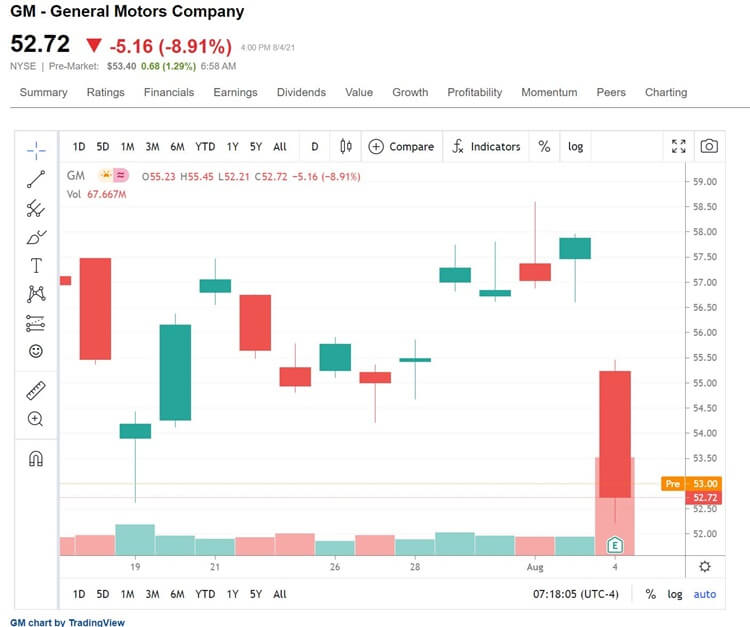750x627 pixels.
Task: Click the Vol 67.667M legend
Action: (x=96, y=194)
